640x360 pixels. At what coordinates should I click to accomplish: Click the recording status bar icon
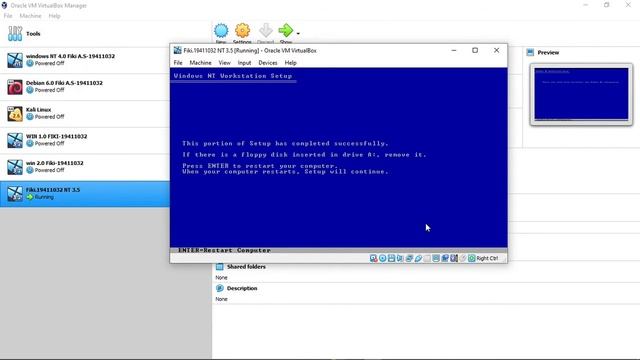click(445, 258)
